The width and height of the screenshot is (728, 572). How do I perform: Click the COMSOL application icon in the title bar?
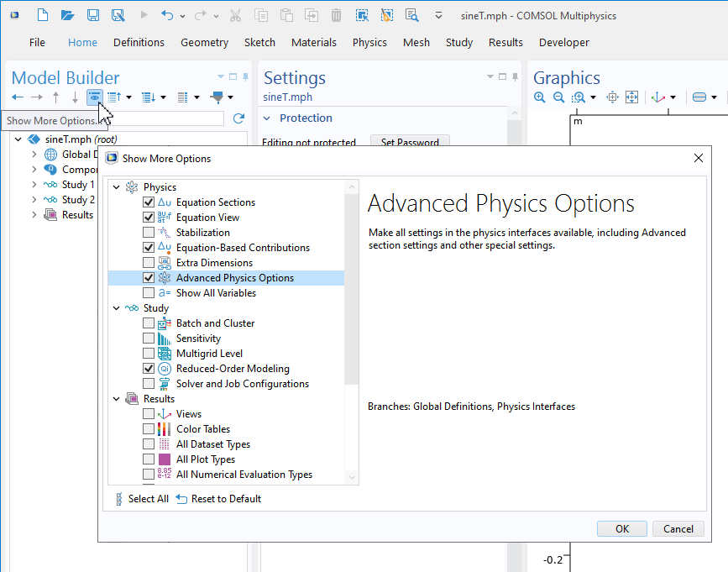15,15
